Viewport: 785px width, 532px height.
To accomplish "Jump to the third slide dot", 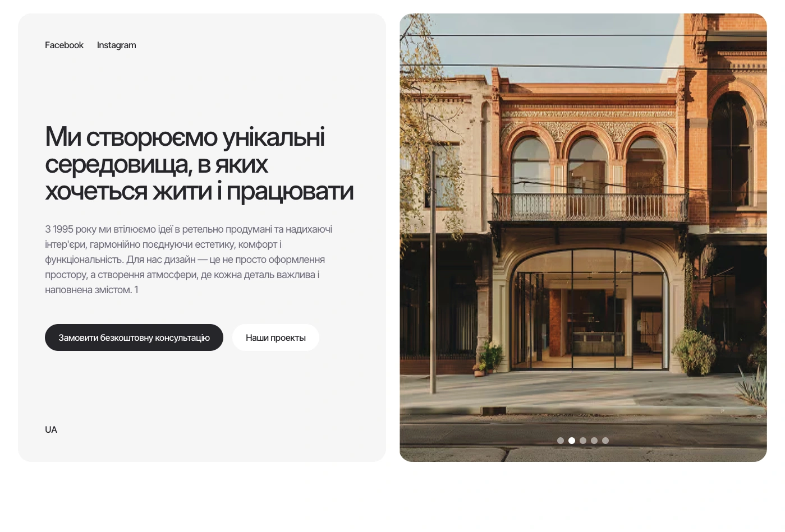I will point(583,441).
